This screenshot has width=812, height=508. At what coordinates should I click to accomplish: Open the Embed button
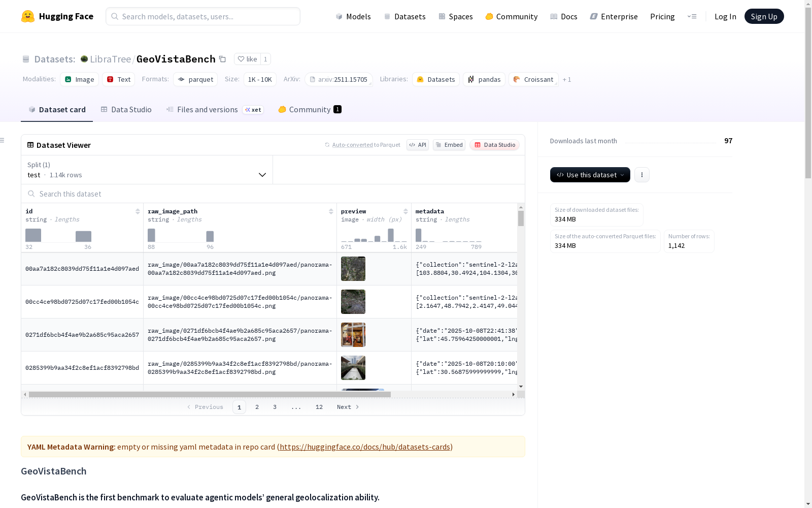coord(449,145)
